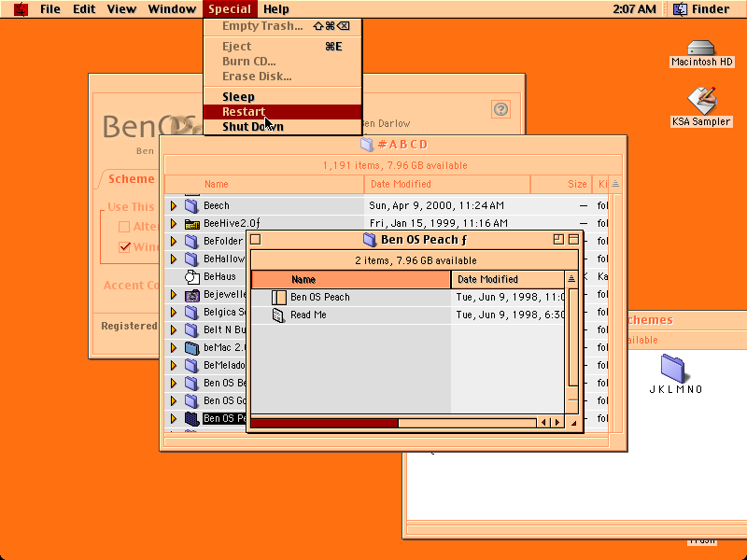The height and width of the screenshot is (560, 747).
Task: Select the BeeHive2.0f folder icon
Action: (191, 223)
